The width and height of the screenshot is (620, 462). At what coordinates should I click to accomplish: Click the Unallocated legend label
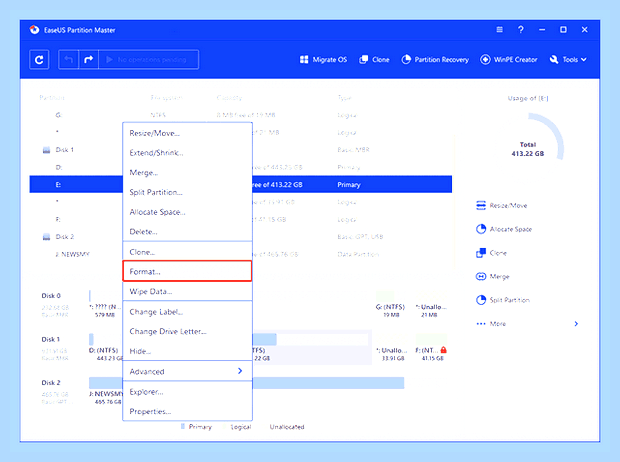[x=287, y=427]
